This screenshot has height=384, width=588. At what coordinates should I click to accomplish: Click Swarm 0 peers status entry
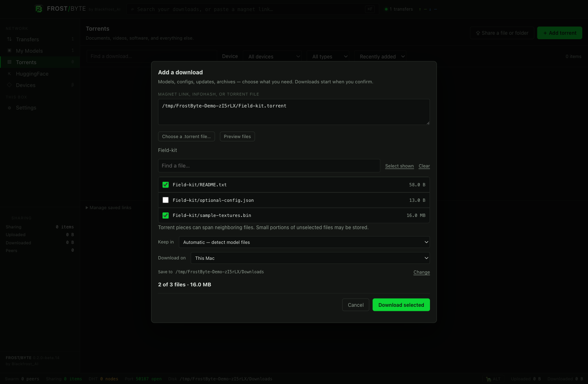click(22, 379)
